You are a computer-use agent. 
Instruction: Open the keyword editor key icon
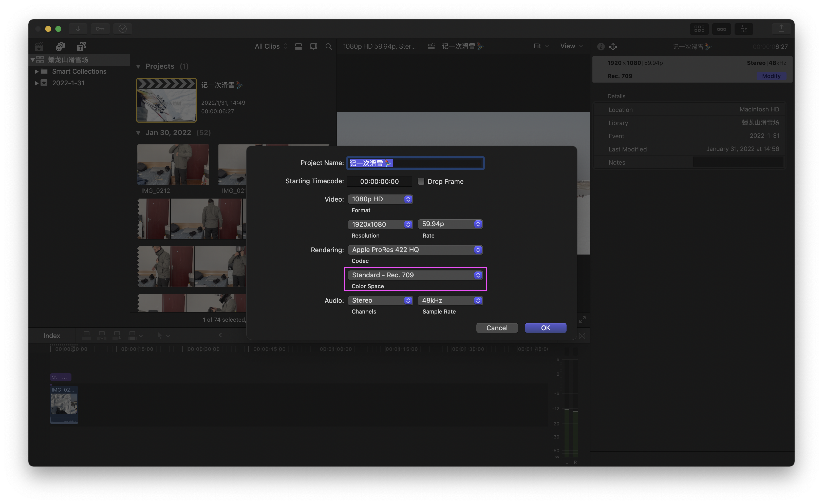pos(100,29)
